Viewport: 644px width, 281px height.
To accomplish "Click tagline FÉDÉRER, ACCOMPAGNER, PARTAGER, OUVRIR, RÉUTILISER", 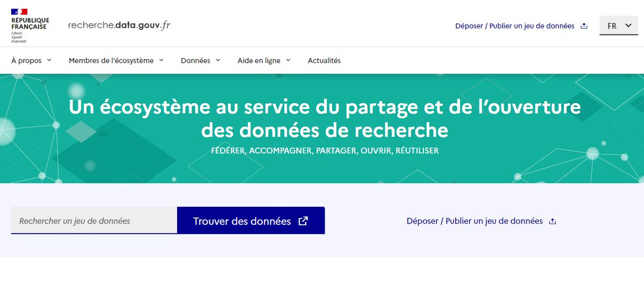I will [325, 151].
